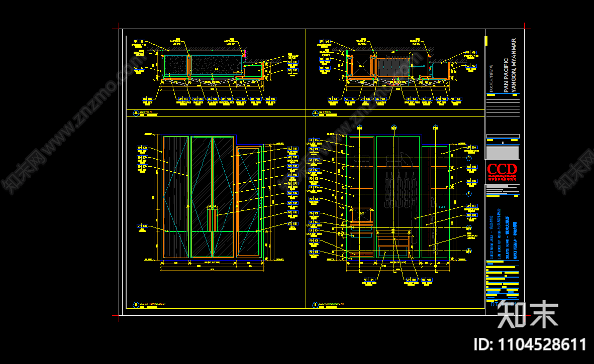
Task: Select the blue DT sheet number text
Action: [504, 304]
